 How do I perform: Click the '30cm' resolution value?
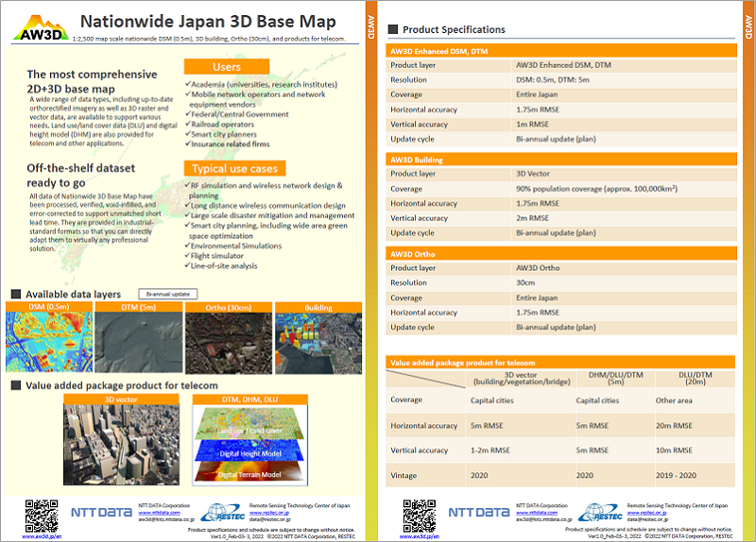525,283
